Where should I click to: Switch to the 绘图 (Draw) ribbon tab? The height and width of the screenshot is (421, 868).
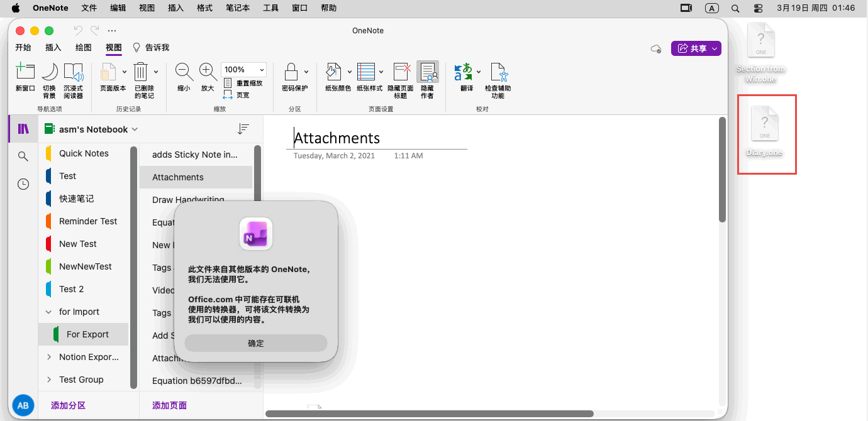[84, 48]
